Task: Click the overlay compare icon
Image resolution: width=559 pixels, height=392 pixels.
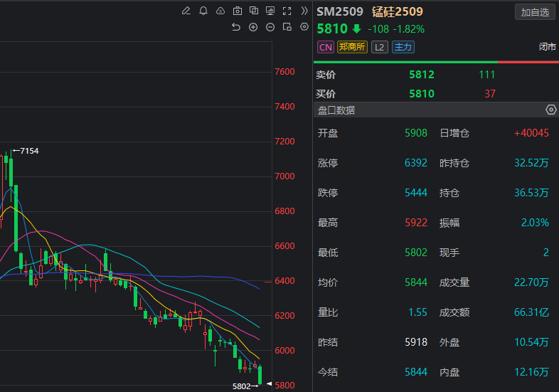Action: pyautogui.click(x=254, y=11)
